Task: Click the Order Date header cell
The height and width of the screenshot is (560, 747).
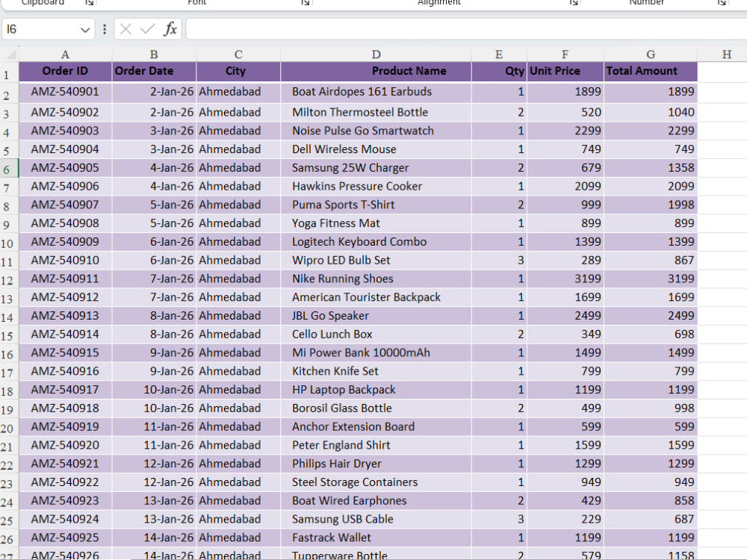Action: [x=154, y=72]
